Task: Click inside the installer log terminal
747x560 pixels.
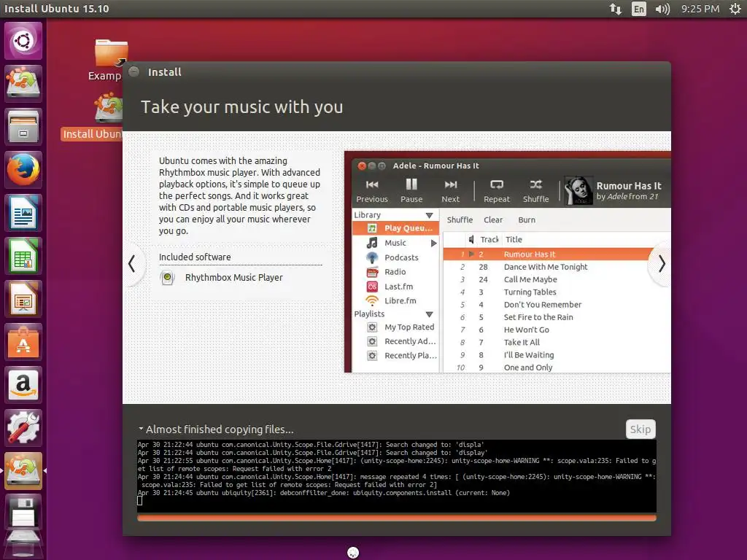Action: 396,475
